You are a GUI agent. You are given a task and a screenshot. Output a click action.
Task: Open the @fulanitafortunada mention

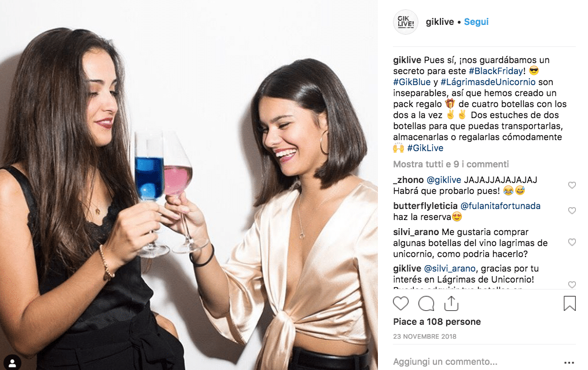pyautogui.click(x=500, y=206)
